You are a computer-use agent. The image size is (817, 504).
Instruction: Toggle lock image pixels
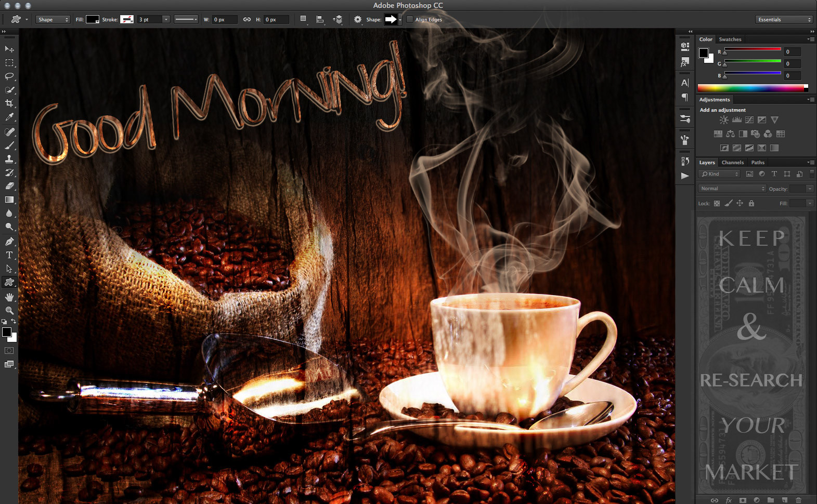[x=729, y=204]
